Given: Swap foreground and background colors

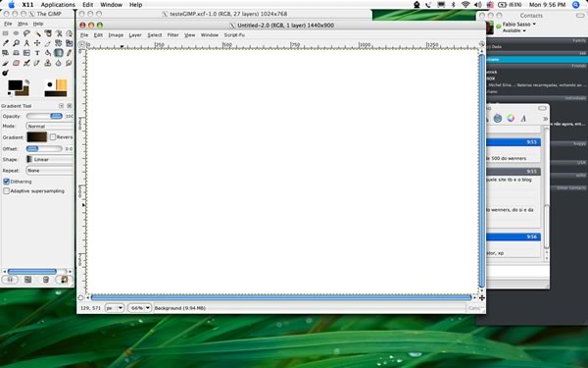Looking at the screenshot, I should (27, 81).
